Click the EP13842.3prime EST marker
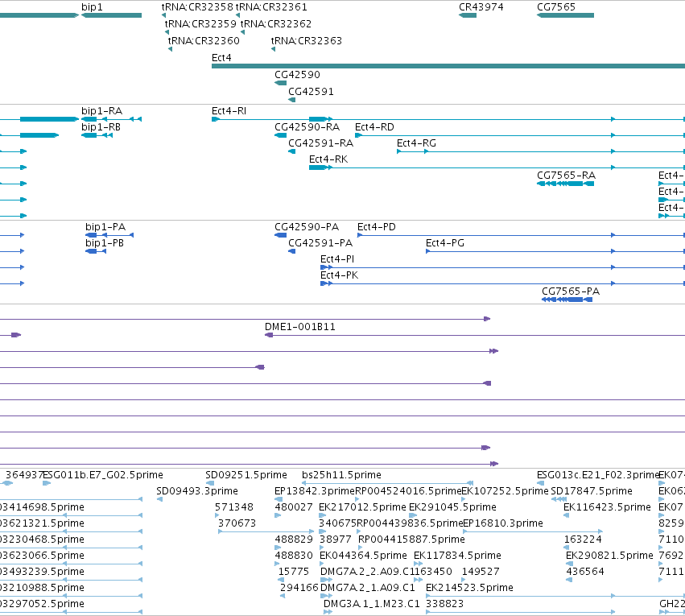 pos(279,499)
